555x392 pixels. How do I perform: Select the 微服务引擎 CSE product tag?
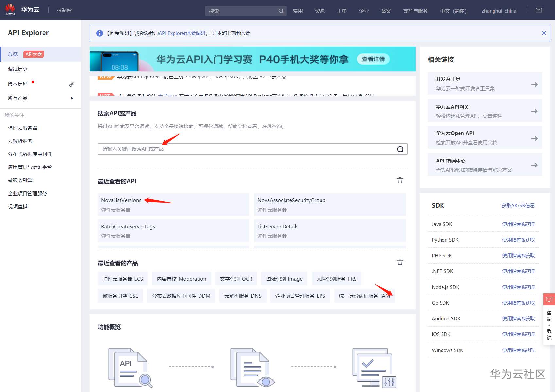(x=120, y=296)
